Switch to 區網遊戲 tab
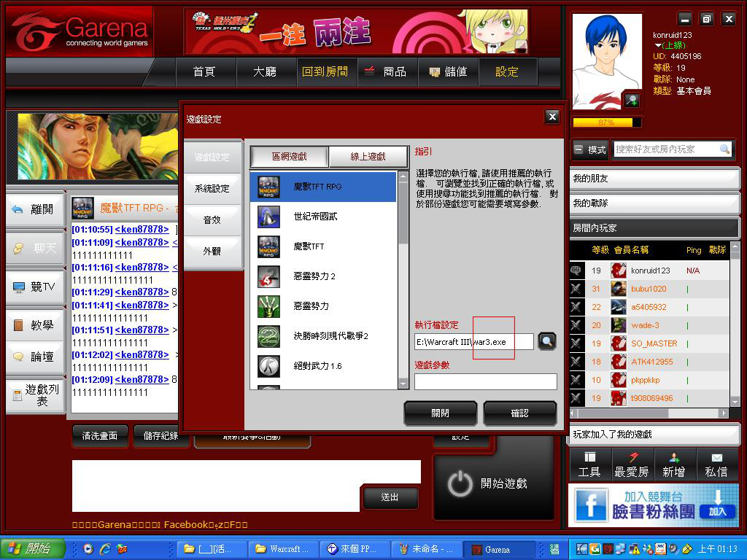Viewport: 747px width, 560px height. click(289, 157)
